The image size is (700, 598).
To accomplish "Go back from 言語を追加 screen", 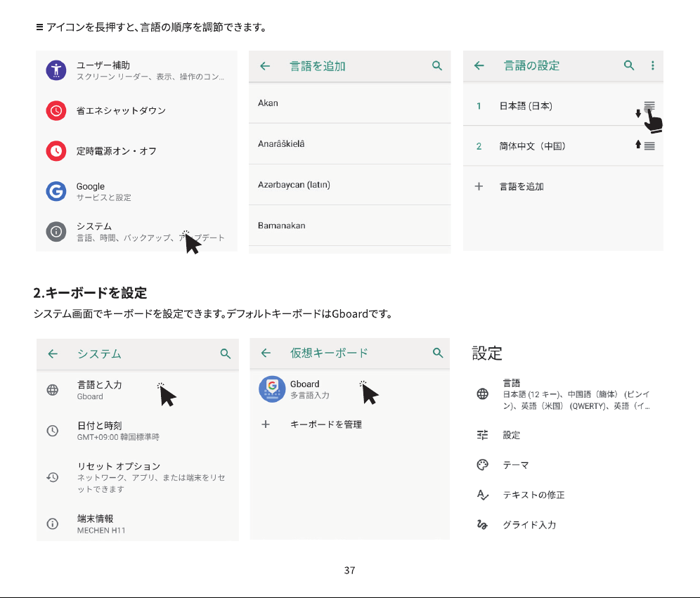I will coord(265,66).
